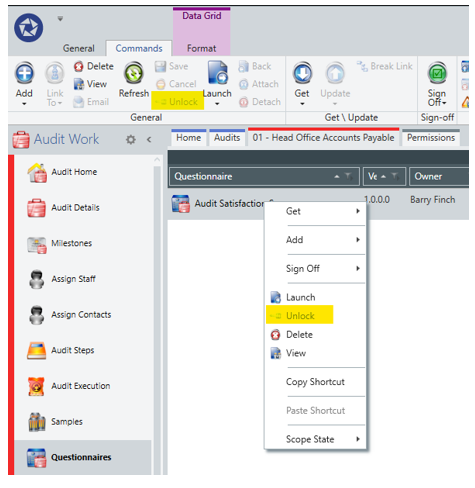
Task: Open Audit Steps in sidebar
Action: tap(73, 350)
